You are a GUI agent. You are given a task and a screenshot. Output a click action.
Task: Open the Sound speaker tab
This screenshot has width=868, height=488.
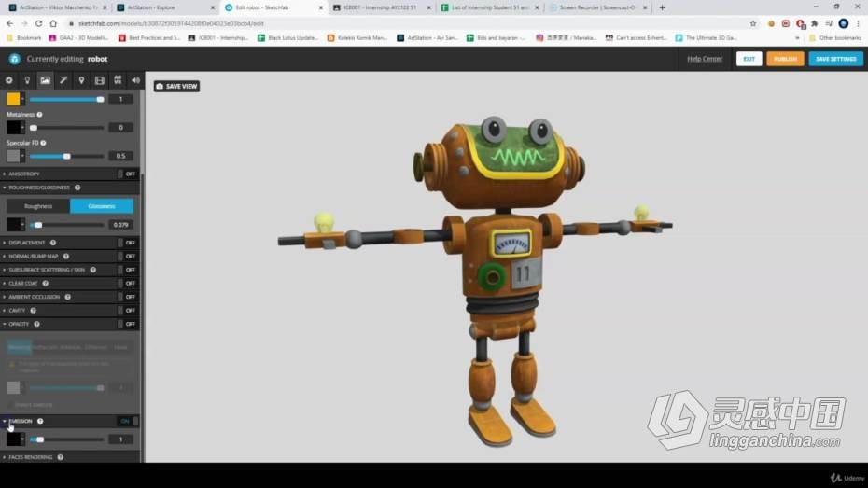pos(135,80)
